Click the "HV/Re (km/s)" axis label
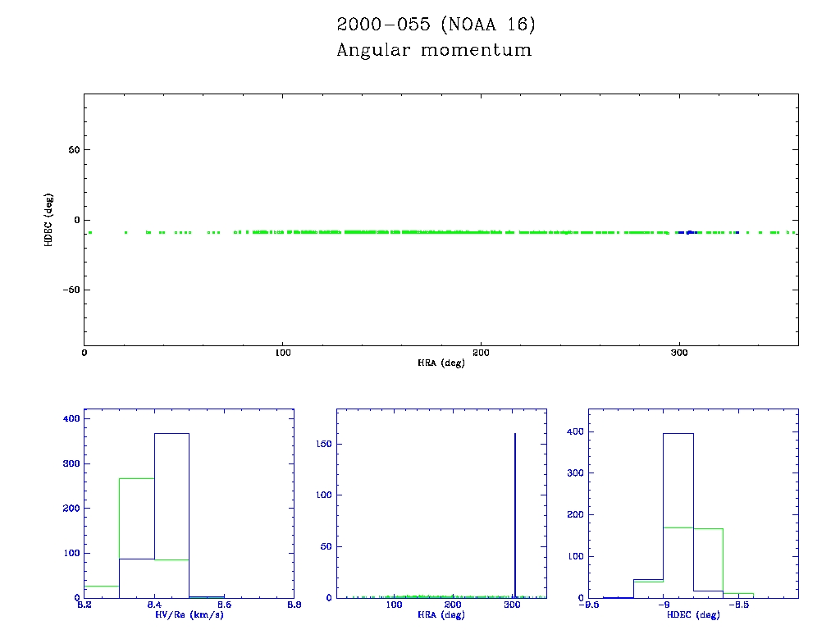The height and width of the screenshot is (630, 840). (189, 615)
